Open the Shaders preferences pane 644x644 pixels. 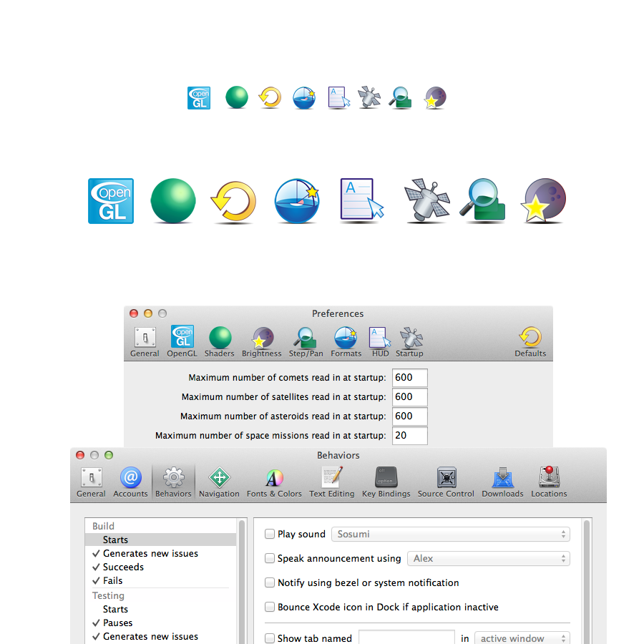coord(220,342)
